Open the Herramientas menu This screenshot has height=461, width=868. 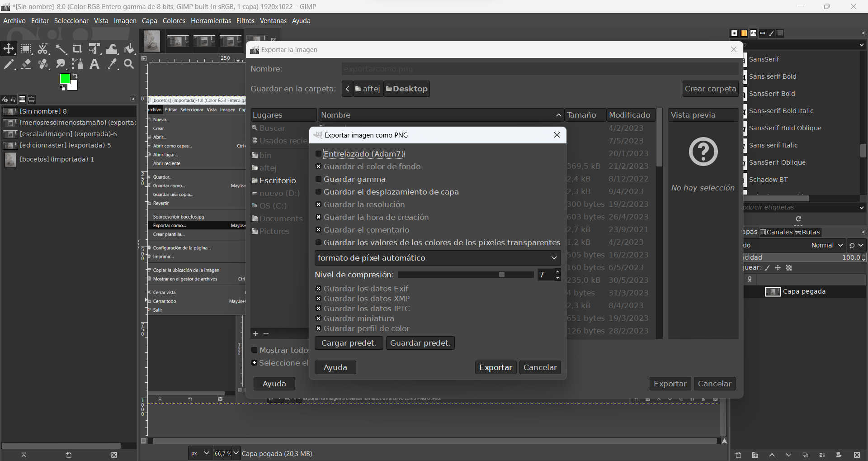tap(211, 21)
